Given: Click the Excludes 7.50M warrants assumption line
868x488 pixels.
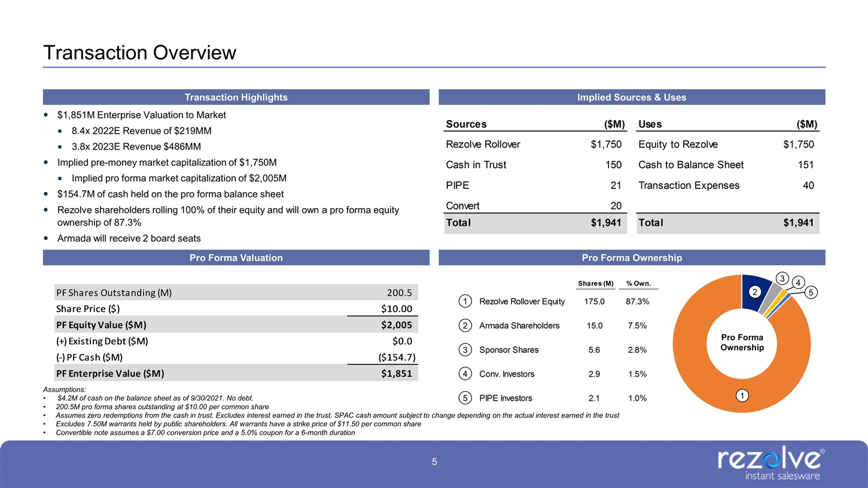Looking at the screenshot, I should 238,423.
